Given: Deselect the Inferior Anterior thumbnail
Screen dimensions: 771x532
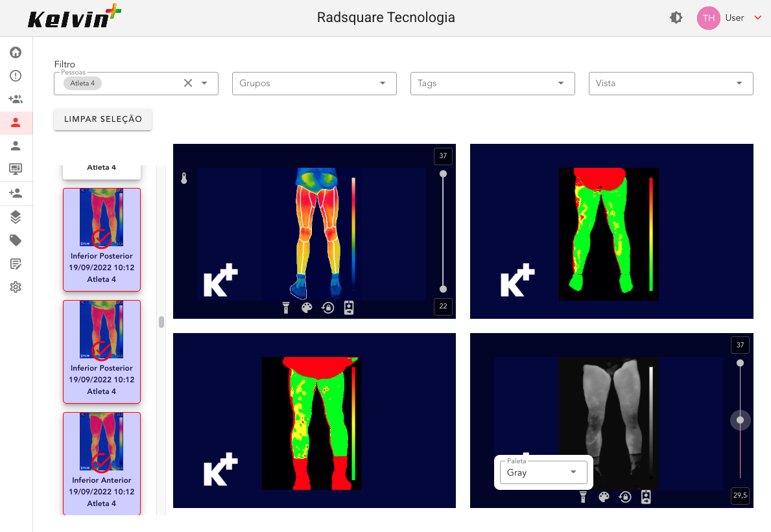Looking at the screenshot, I should 102,463.
